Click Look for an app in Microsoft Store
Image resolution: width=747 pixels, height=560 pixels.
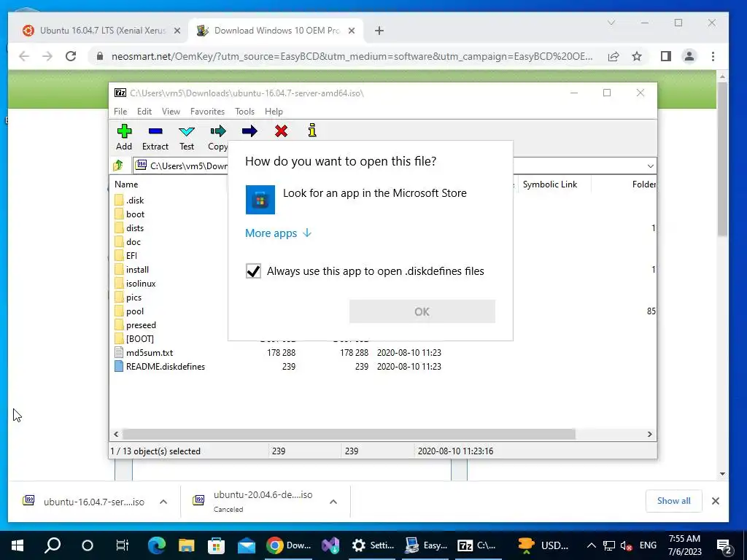pyautogui.click(x=374, y=192)
